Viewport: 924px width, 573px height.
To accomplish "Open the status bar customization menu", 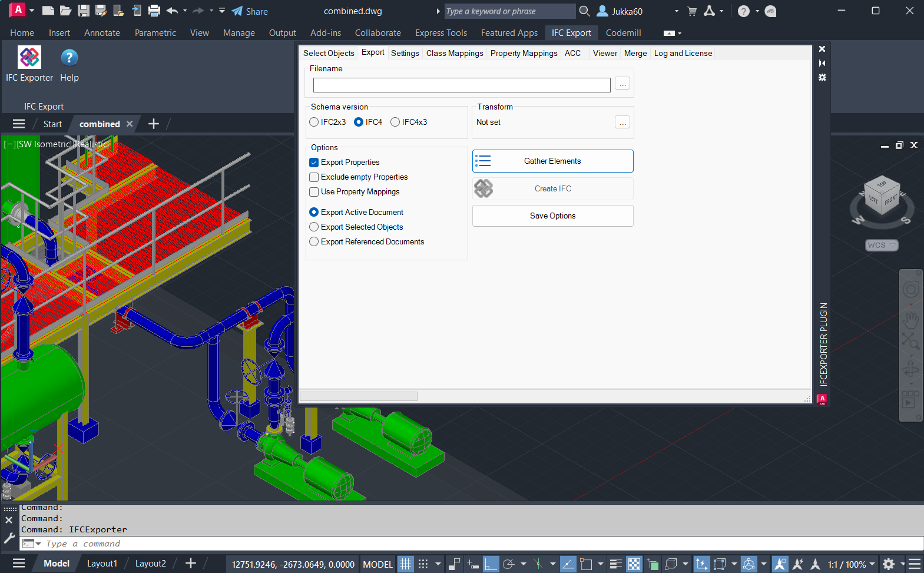I will pos(915,564).
